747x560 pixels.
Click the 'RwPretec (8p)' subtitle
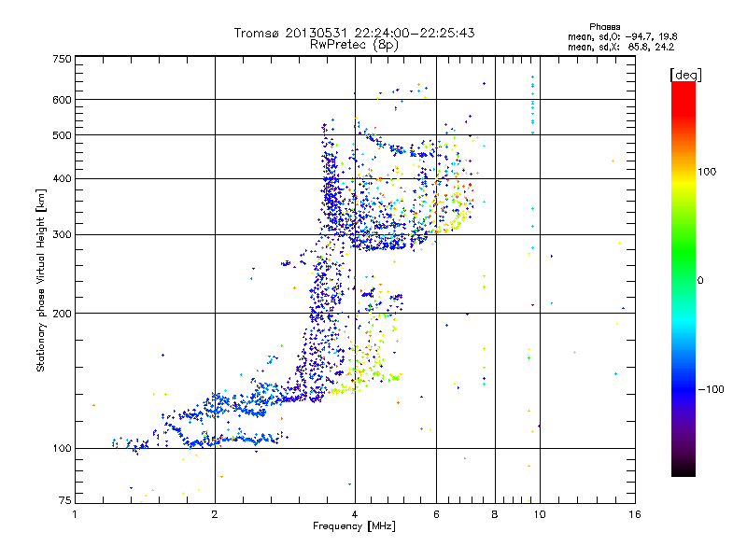(x=354, y=45)
